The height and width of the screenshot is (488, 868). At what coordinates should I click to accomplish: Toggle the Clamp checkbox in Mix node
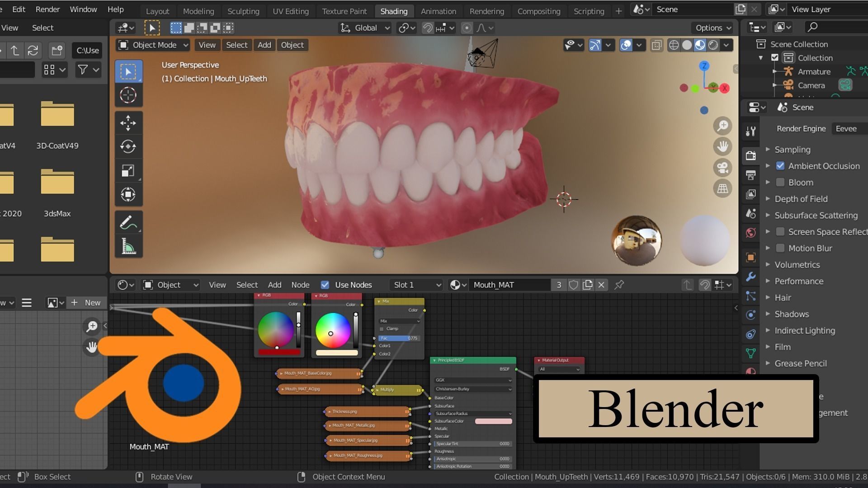pos(382,329)
